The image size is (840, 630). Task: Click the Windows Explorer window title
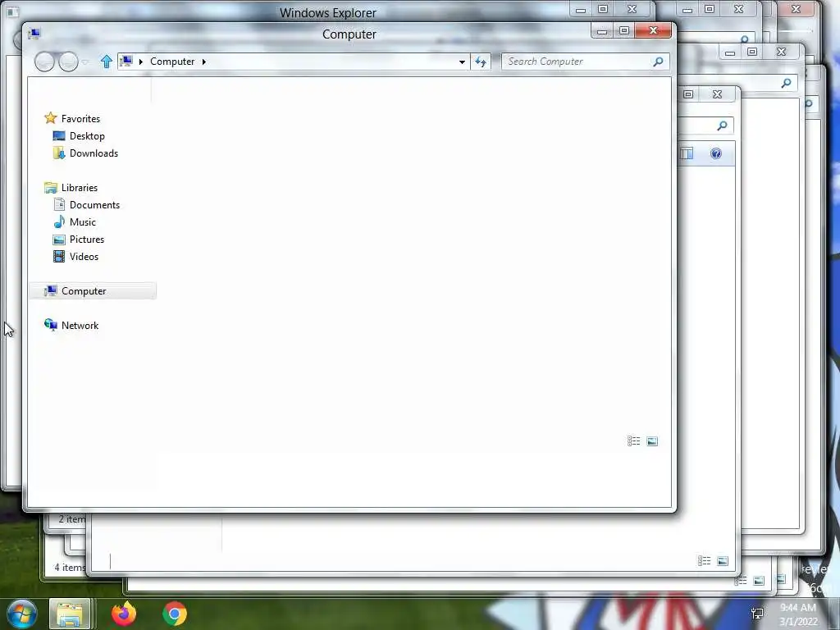pyautogui.click(x=328, y=12)
